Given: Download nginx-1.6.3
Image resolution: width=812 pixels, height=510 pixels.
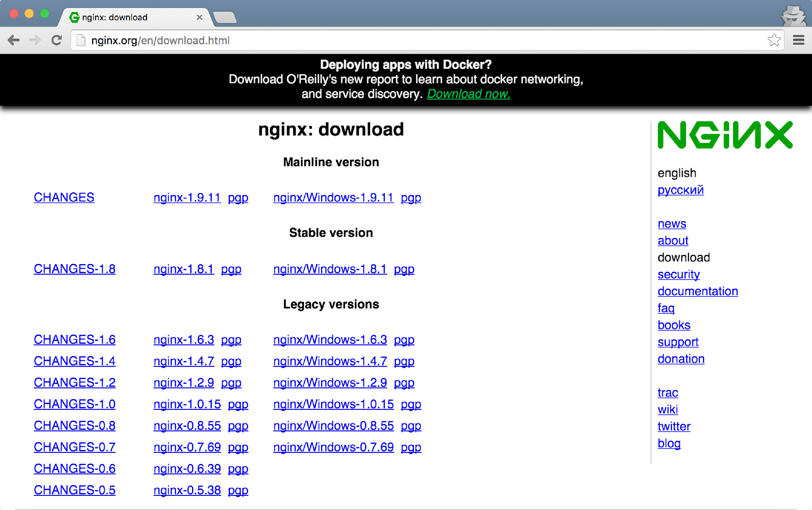Looking at the screenshot, I should point(184,340).
